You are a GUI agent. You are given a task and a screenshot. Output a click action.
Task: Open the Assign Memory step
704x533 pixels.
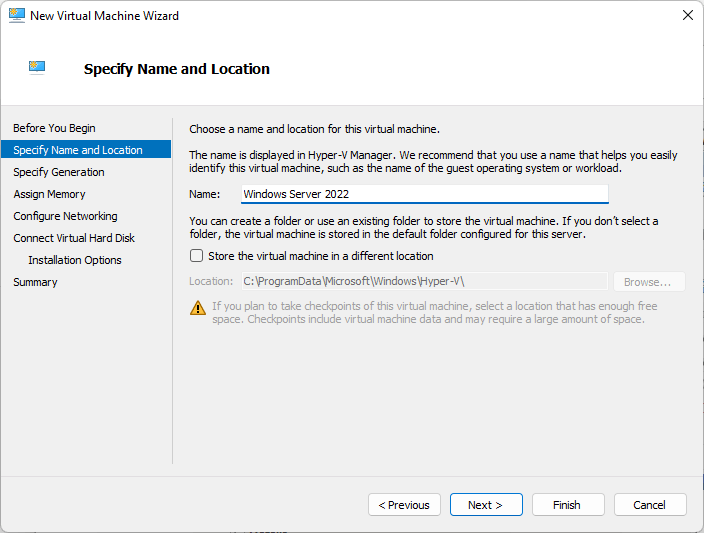(49, 194)
